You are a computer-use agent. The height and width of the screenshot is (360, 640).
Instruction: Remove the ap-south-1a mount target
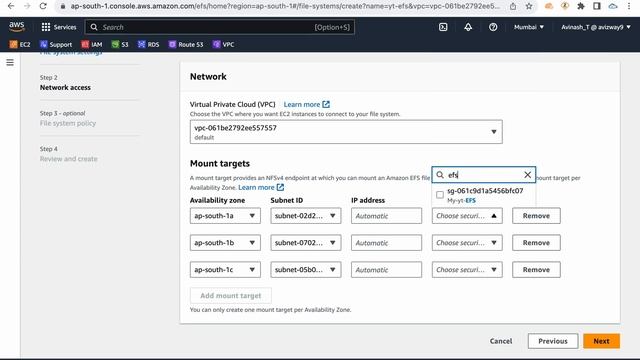point(536,216)
